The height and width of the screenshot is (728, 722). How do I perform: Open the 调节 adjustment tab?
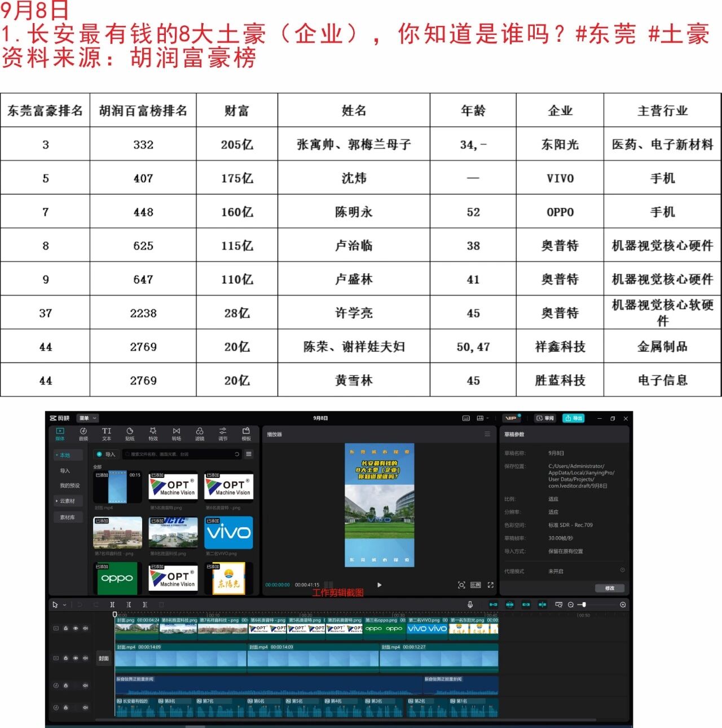pos(223,433)
